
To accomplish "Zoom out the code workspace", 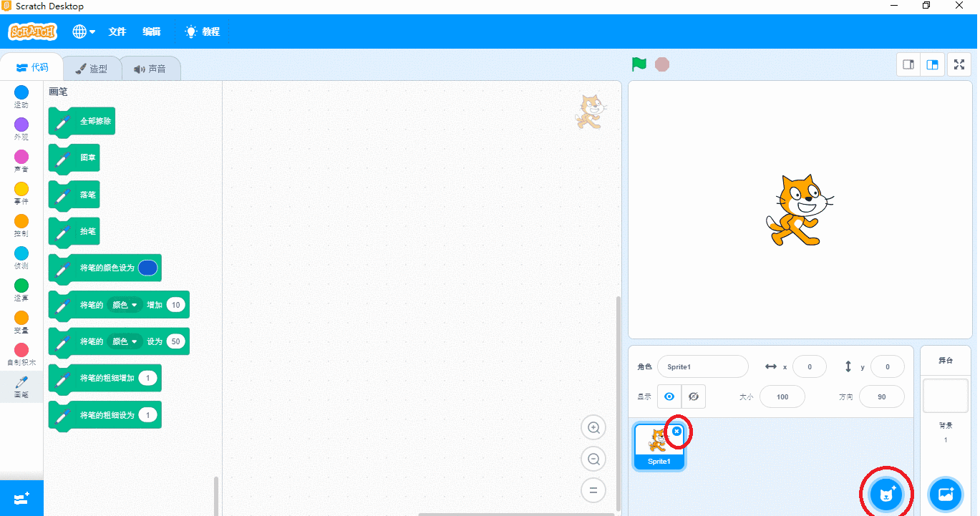I will [593, 459].
